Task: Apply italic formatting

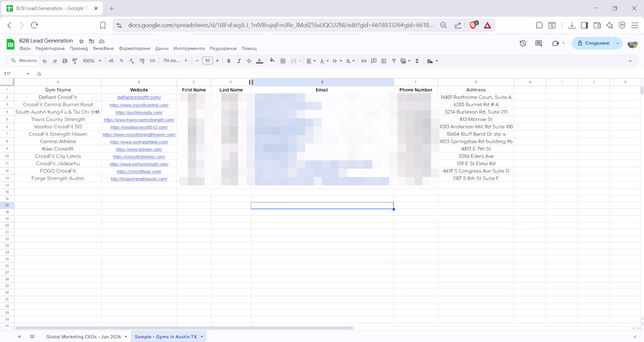Action: (239, 61)
